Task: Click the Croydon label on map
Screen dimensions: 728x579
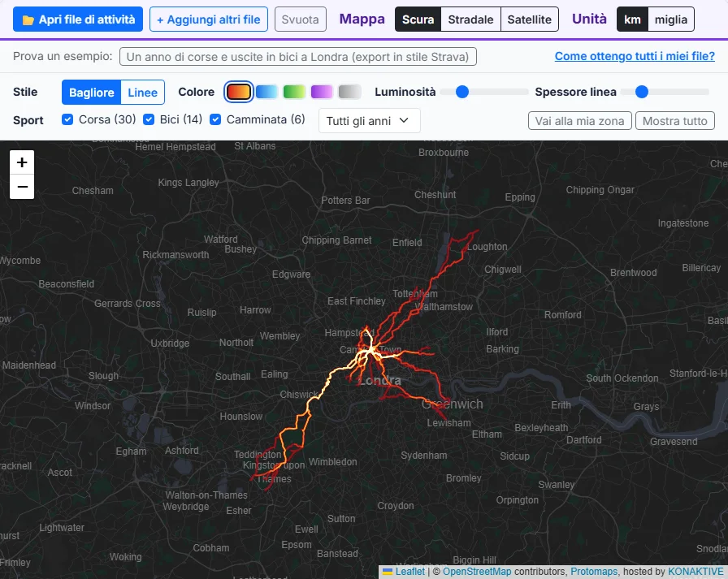Action: 396,506
